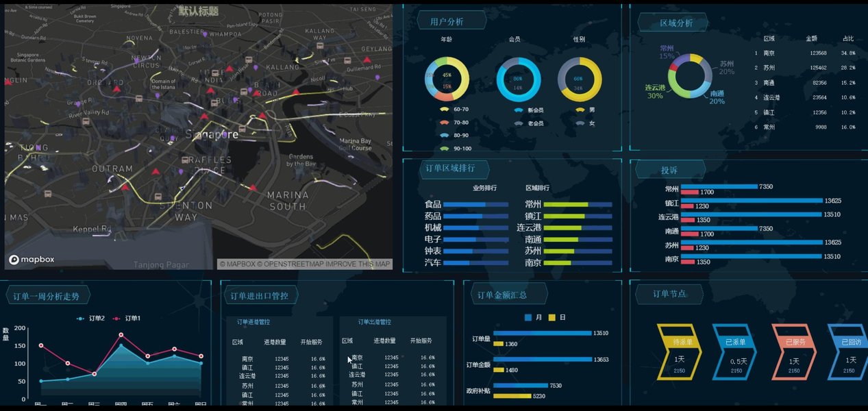Hide the 女 gender legend series
This screenshot has height=411, width=868.
(585, 123)
